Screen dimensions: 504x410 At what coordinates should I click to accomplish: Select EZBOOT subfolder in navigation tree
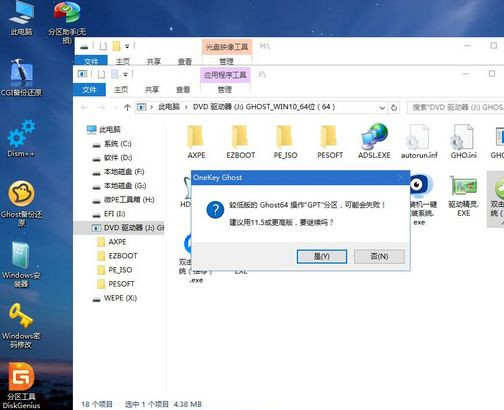coord(117,256)
